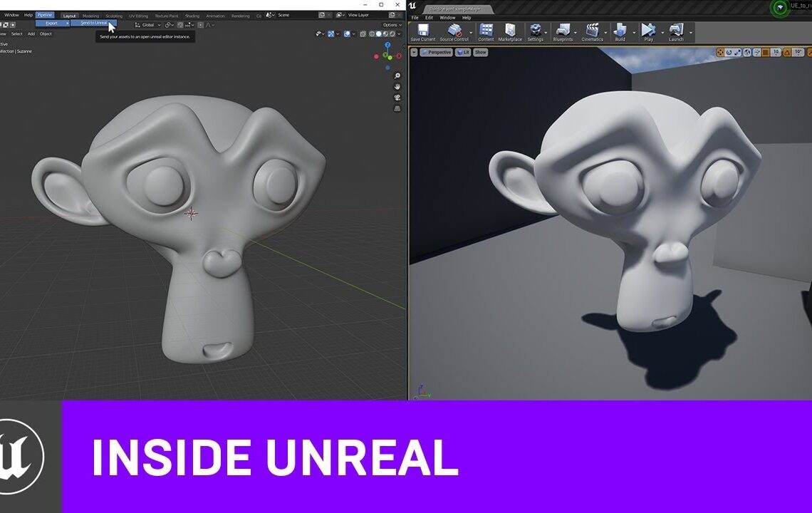The width and height of the screenshot is (812, 513).
Task: Enable Wireframe shading mode in Blender
Action: pyautogui.click(x=373, y=34)
